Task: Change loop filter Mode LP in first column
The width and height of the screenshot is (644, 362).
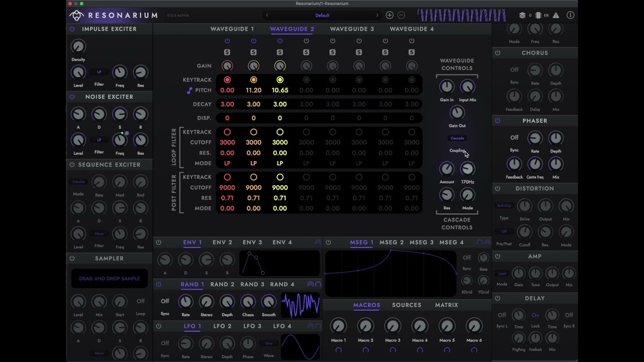Action: coord(227,163)
